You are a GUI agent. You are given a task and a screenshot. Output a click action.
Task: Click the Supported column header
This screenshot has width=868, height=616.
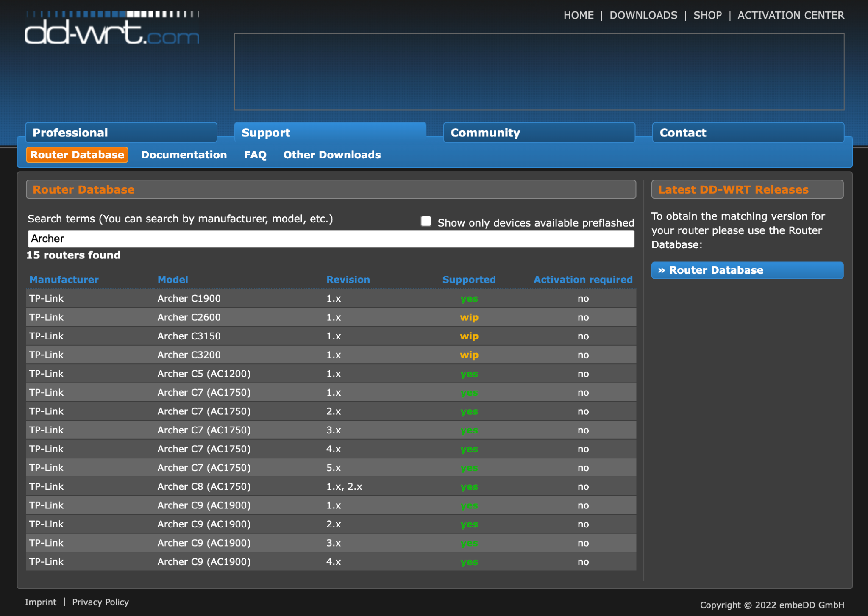pos(469,280)
